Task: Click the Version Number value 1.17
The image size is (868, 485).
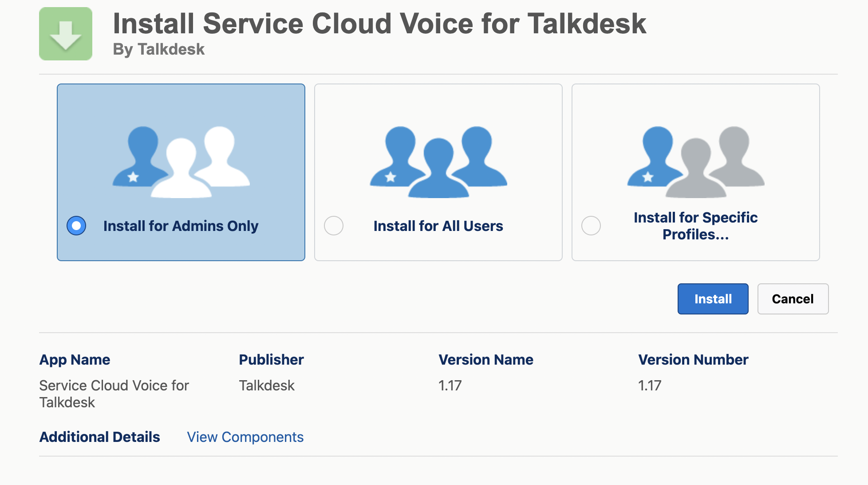Action: pyautogui.click(x=650, y=386)
